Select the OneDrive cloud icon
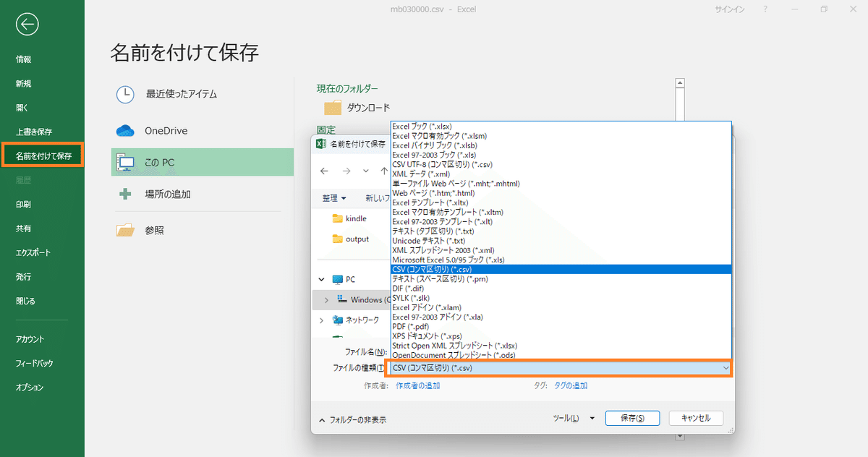 coord(125,131)
